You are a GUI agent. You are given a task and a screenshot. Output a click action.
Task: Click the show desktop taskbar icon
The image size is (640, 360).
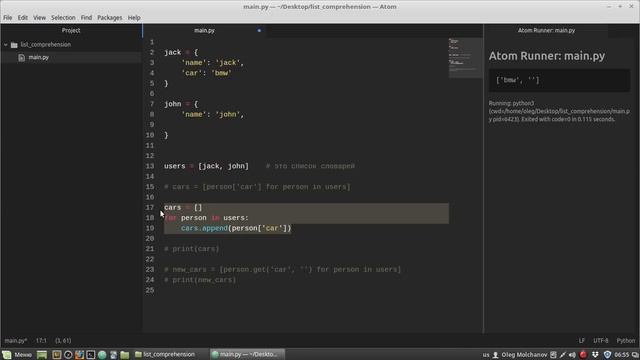pyautogui.click(x=42, y=355)
